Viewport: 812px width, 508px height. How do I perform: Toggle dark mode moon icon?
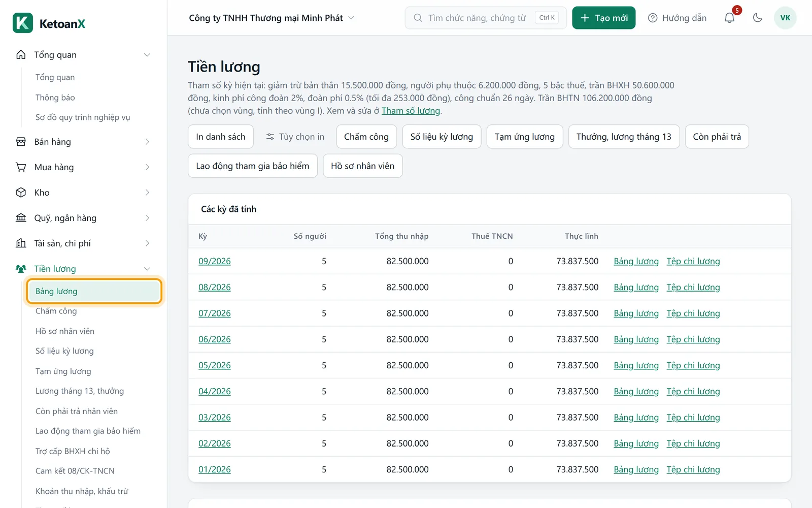(758, 18)
